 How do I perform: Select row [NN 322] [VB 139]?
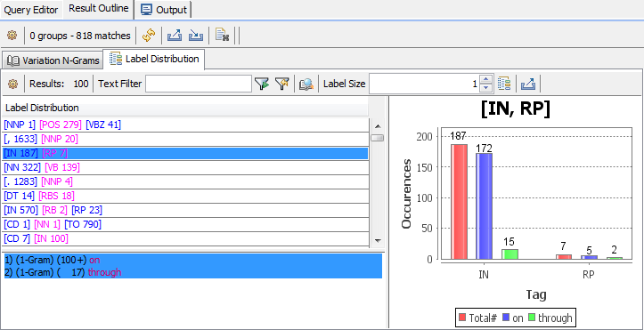pos(185,167)
